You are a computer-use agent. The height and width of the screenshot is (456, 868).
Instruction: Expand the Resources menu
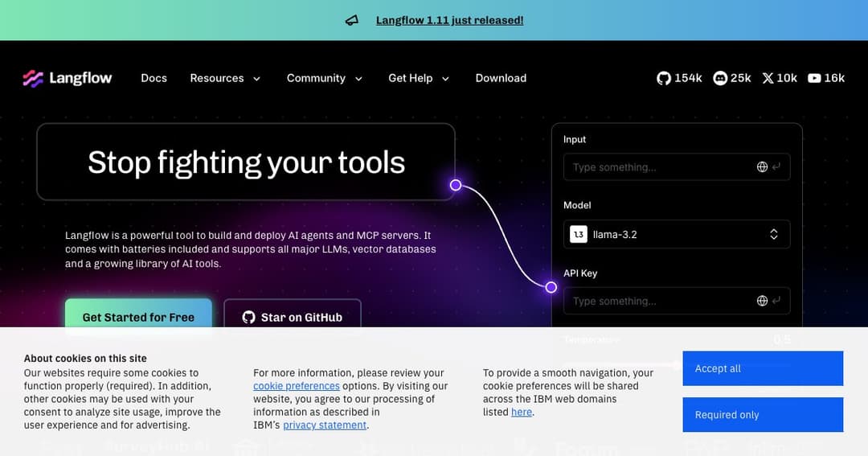(x=225, y=78)
